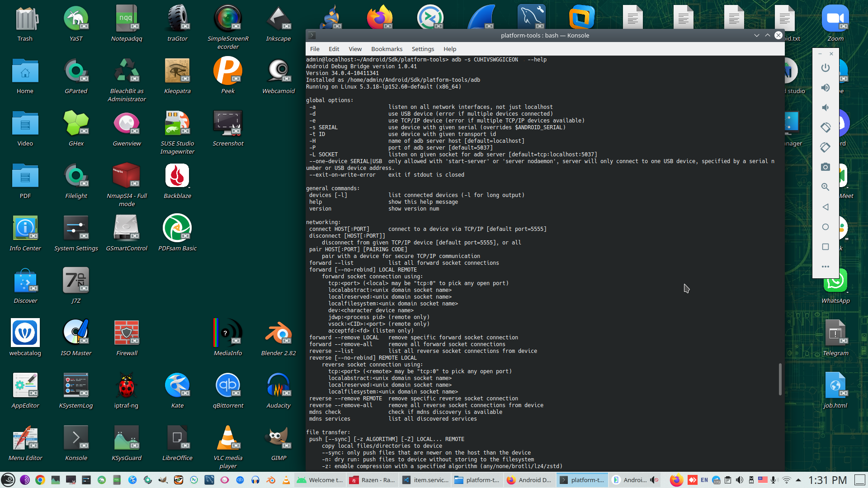Click the Konsole vertical scrollbar handle
Image resolution: width=868 pixels, height=488 pixels.
click(x=780, y=379)
